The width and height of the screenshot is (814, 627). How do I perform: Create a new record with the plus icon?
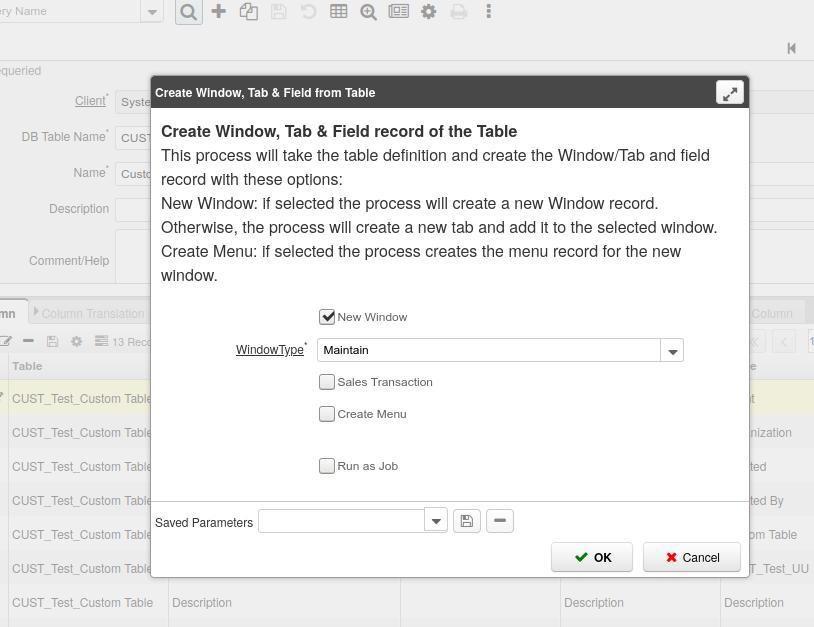pyautogui.click(x=218, y=11)
